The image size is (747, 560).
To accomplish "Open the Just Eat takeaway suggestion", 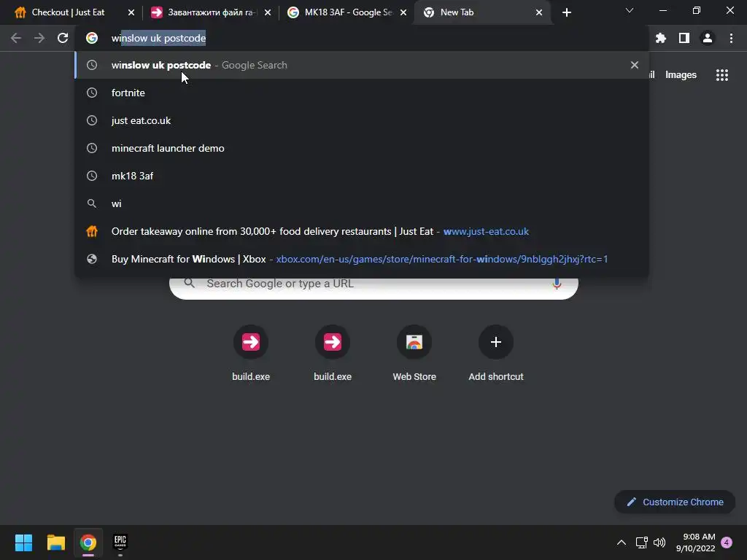I will pos(361,231).
